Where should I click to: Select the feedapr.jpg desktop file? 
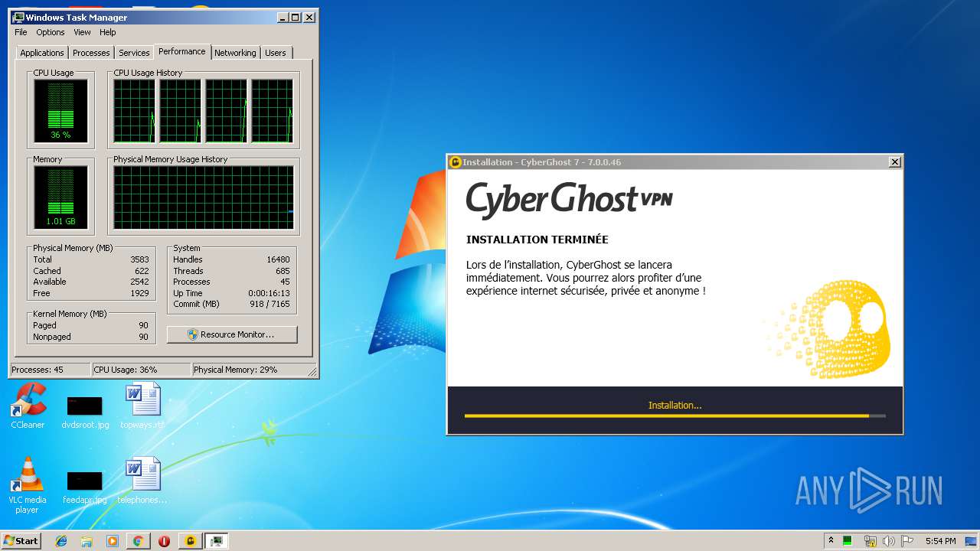[85, 487]
